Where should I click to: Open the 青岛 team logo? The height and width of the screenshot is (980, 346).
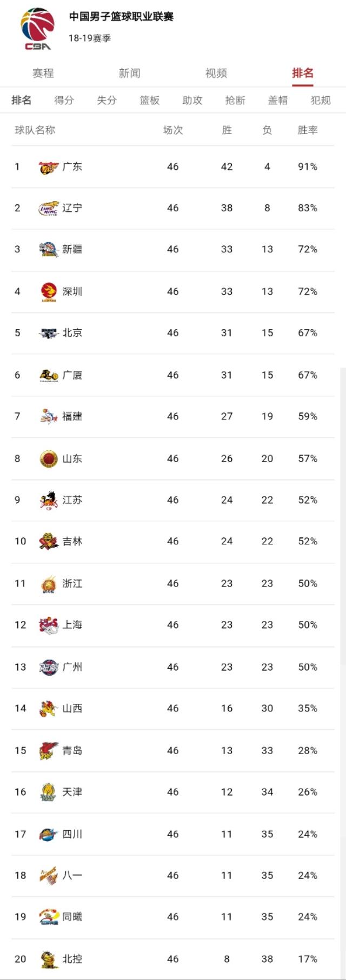pyautogui.click(x=49, y=750)
